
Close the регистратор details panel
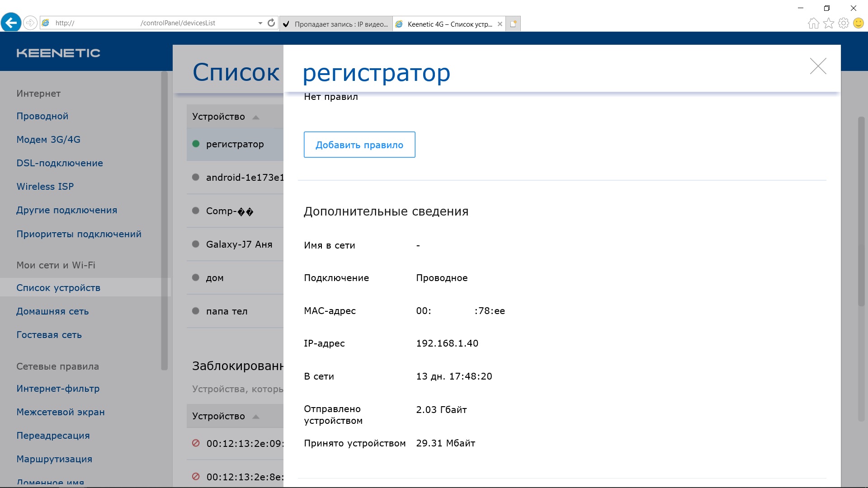[818, 66]
